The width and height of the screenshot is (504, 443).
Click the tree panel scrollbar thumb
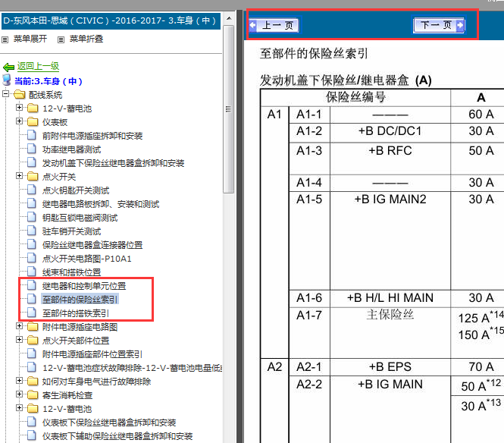tap(229, 109)
